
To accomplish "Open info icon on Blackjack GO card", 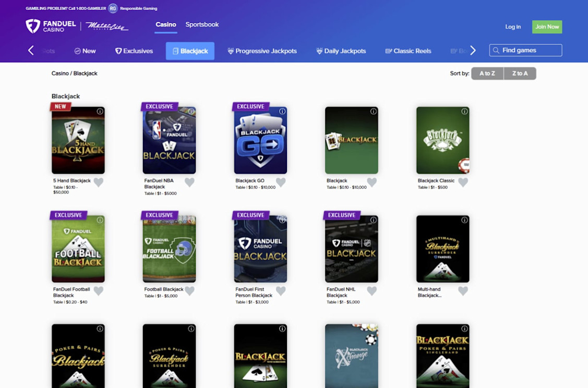I will [x=282, y=111].
